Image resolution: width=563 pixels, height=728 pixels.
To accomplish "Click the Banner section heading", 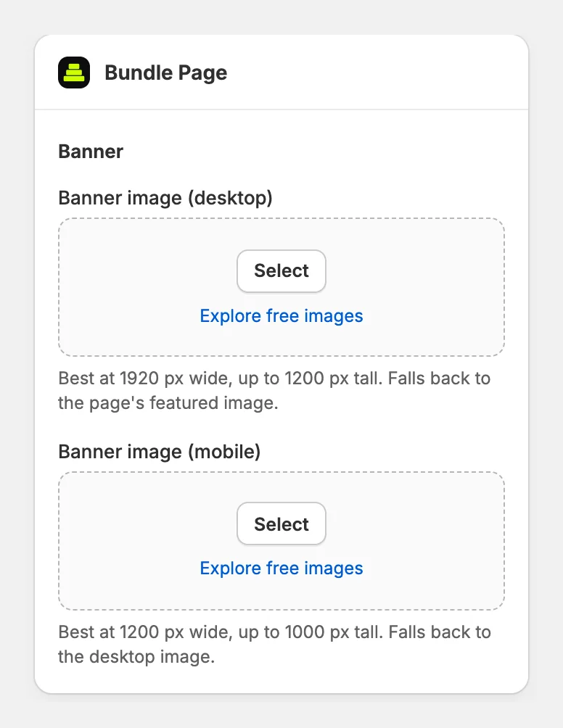I will 91,152.
